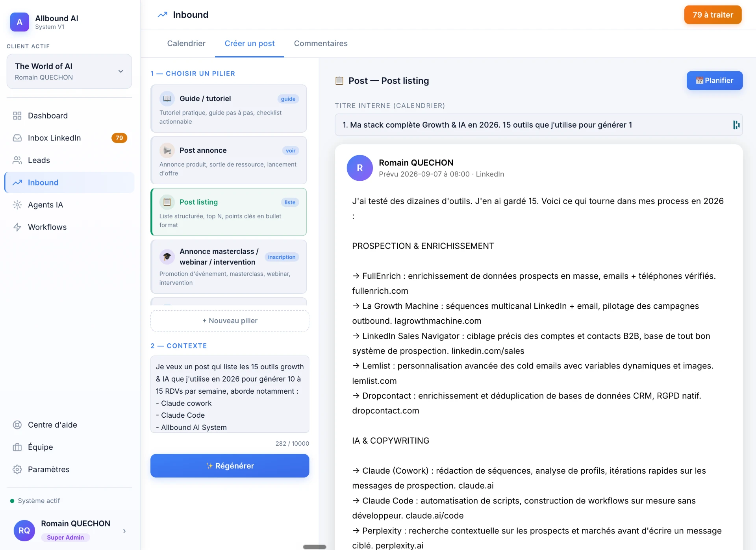Screen dimensions: 756x550
Task: Click the Inbox LinkedIn tray icon
Action: (x=17, y=138)
